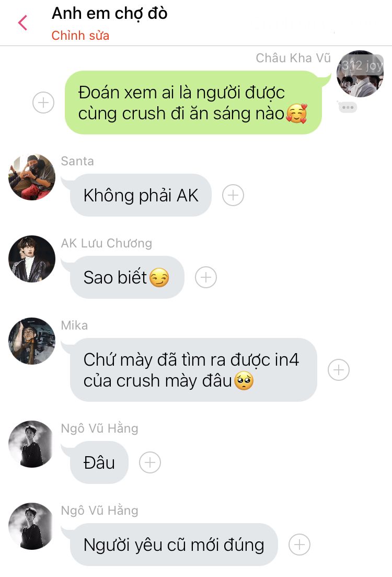Add reaction to green crush breakfast message
Image resolution: width=392 pixels, height=577 pixels.
43,103
